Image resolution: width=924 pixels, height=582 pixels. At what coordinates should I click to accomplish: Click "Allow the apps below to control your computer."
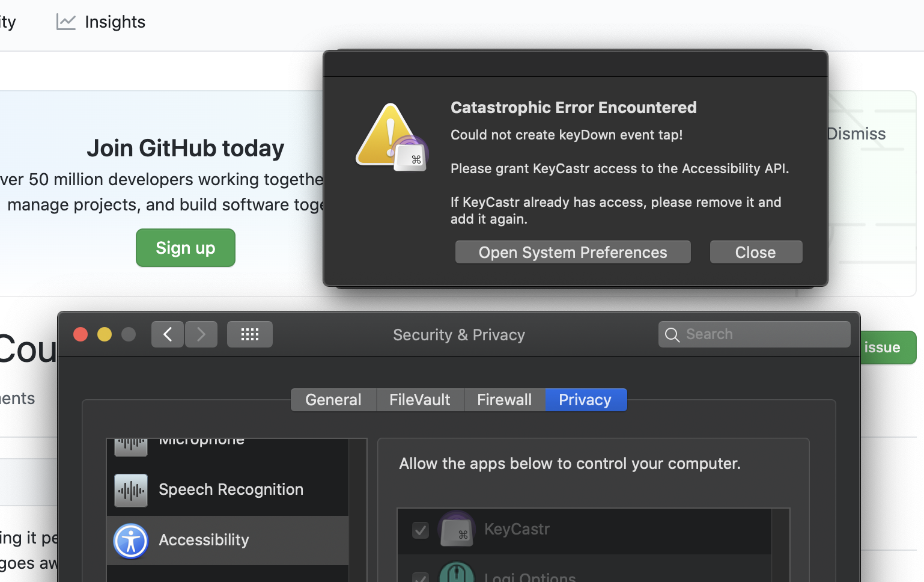pos(570,464)
